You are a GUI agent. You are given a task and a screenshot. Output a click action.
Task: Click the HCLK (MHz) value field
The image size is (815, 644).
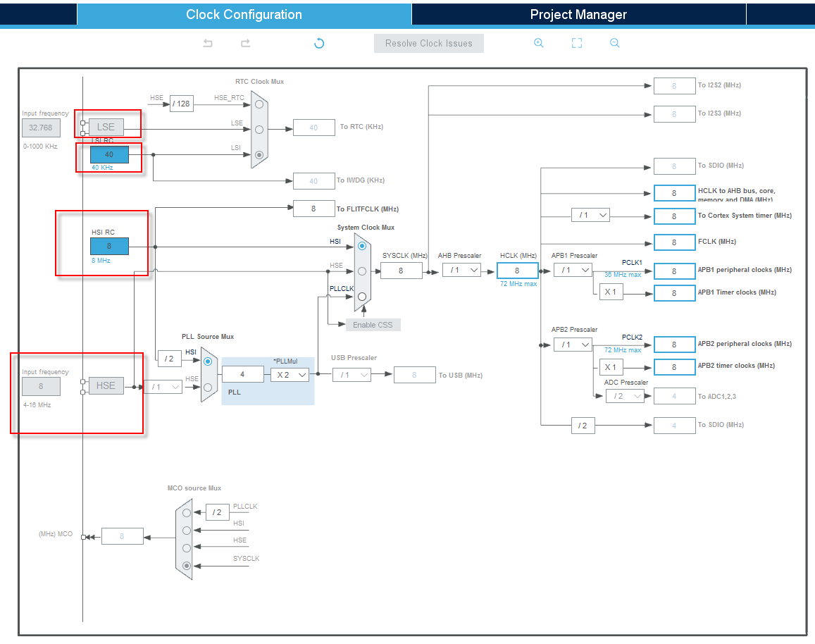tap(517, 271)
